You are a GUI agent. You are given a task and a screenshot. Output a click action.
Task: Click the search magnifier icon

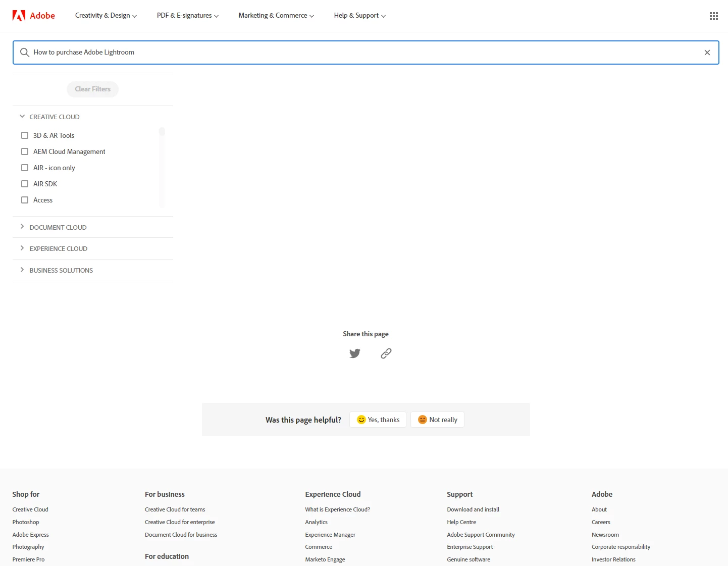pos(24,53)
